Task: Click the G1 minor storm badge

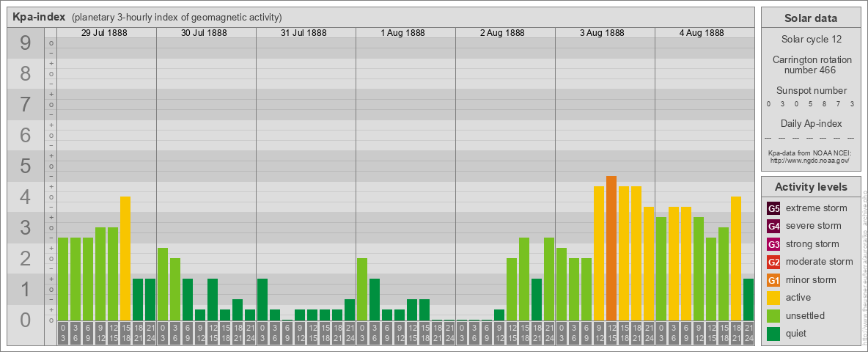Action: [773, 280]
